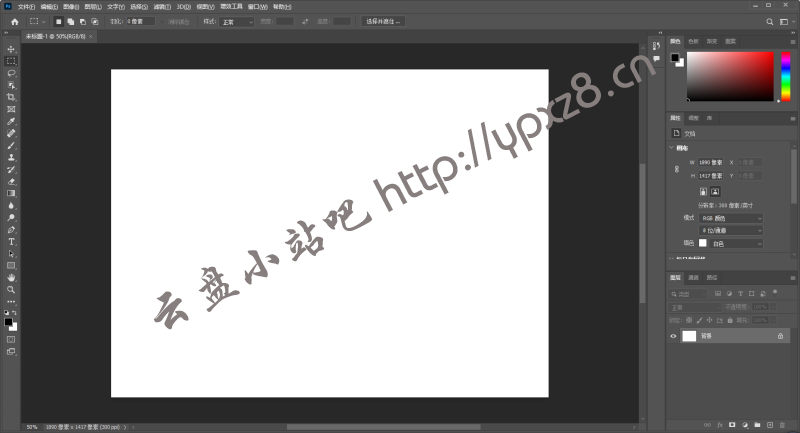Click the Select and Mask button
The height and width of the screenshot is (433, 800).
[383, 21]
